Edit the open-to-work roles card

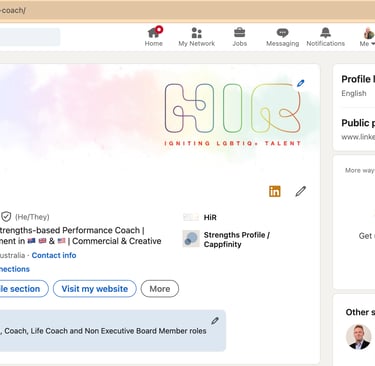215,321
